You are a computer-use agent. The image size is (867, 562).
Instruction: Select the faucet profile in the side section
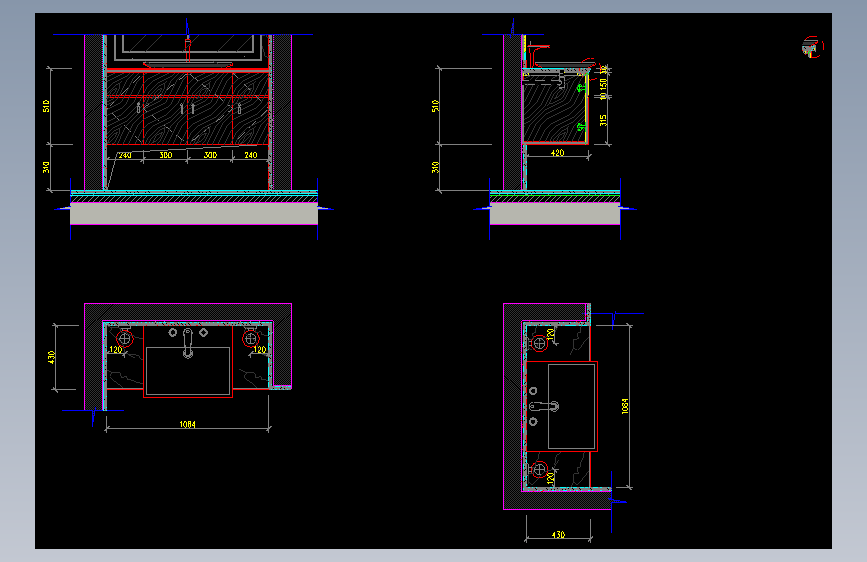(536, 56)
